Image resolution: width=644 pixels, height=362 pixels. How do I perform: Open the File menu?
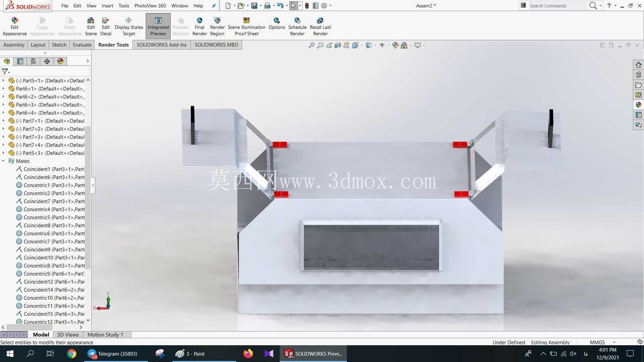tap(65, 6)
